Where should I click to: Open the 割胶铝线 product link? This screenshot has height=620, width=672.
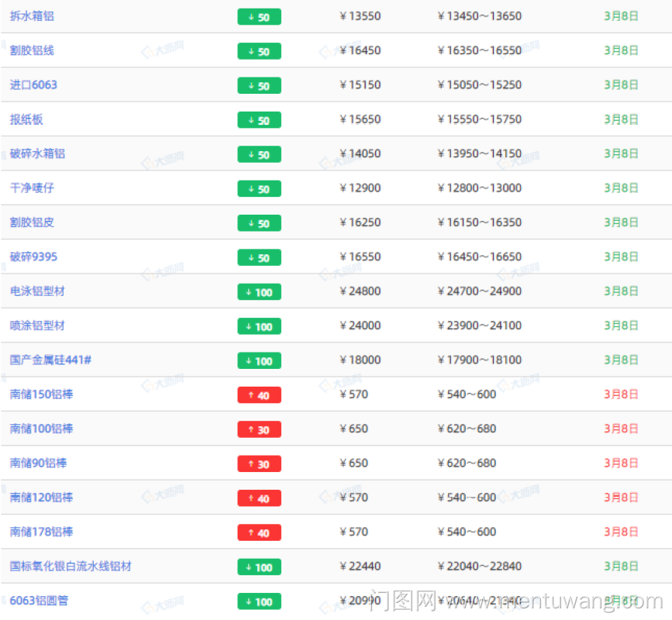(x=32, y=50)
